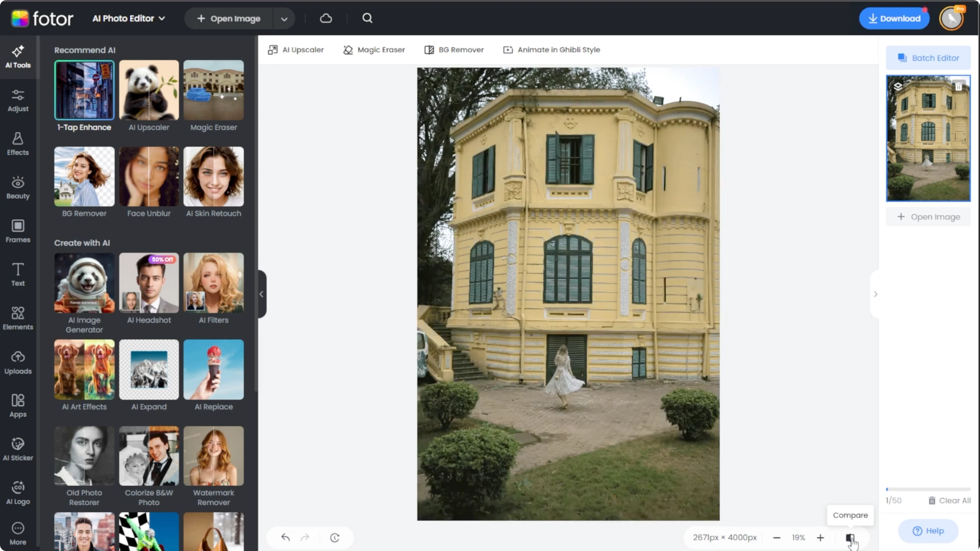Select the 1-Tap Enhance tool
Screen dimensions: 980x551
click(x=84, y=96)
